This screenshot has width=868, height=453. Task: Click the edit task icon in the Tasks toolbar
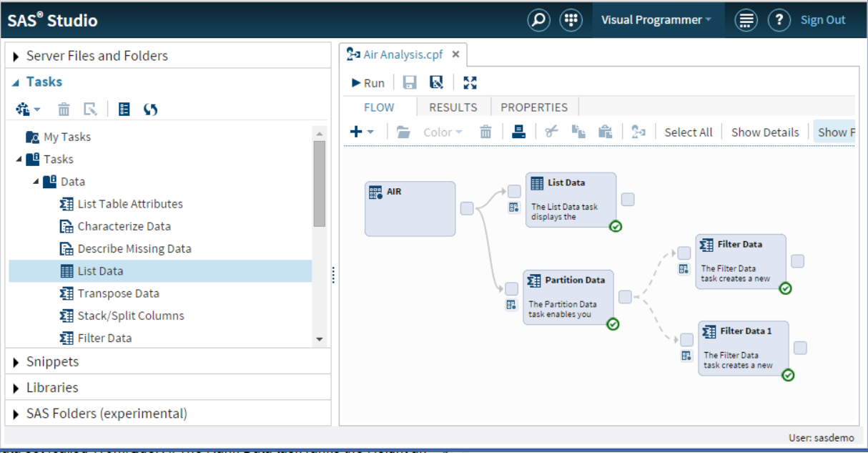pos(90,109)
